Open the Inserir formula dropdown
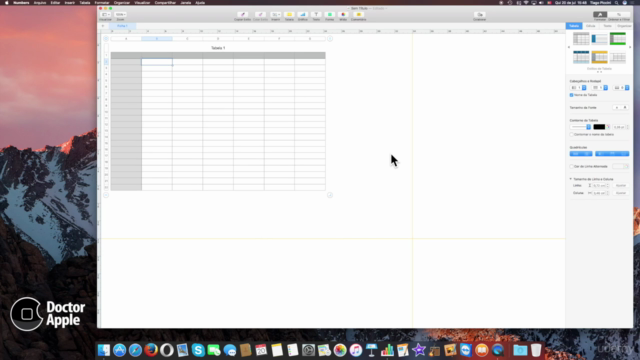The height and width of the screenshot is (360, 640). tap(276, 15)
